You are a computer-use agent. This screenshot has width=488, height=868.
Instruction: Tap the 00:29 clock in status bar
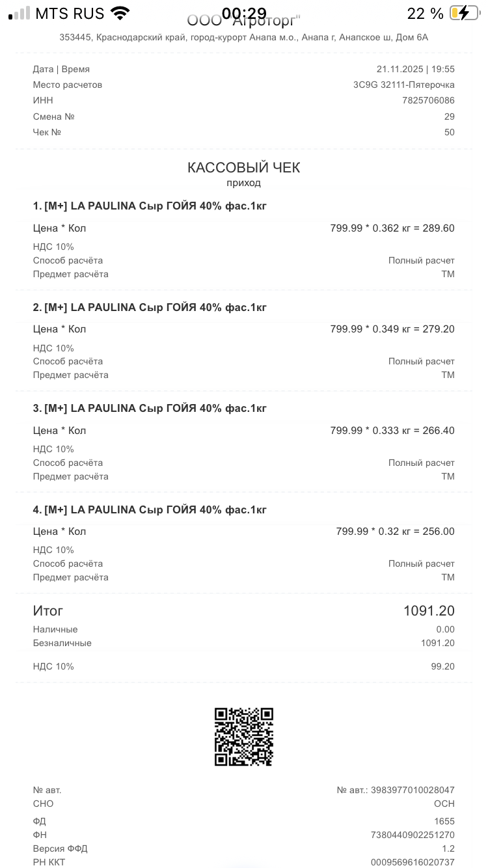244,13
